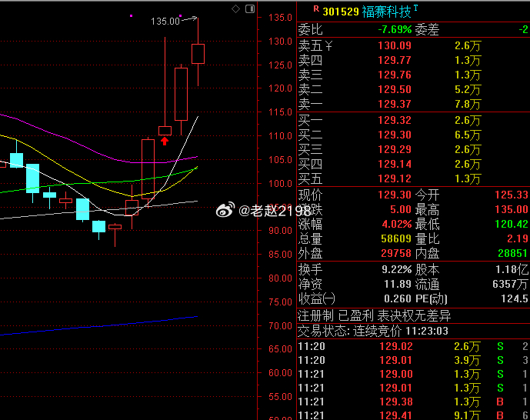Select 卖五 price 130.09
Viewport: 530px width, 420px height.
coord(395,45)
